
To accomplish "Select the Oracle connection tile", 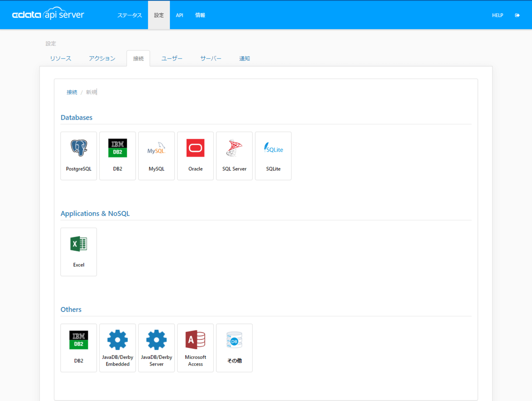I will coord(196,156).
